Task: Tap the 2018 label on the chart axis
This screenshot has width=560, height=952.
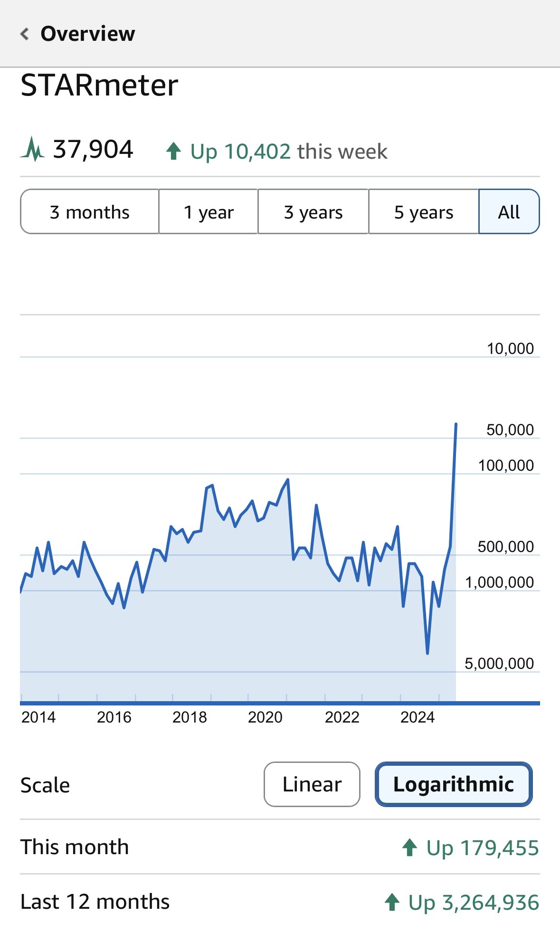Action: (x=190, y=717)
